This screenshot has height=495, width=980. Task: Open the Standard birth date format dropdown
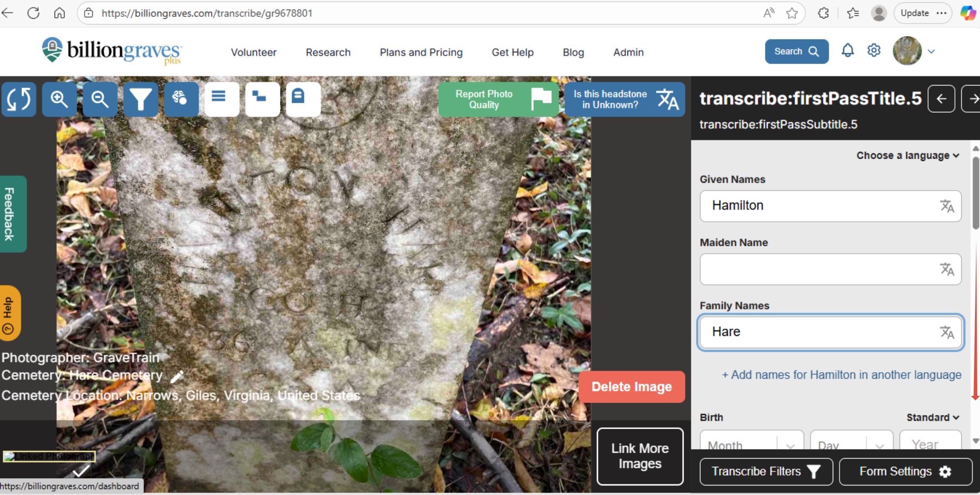tap(932, 417)
